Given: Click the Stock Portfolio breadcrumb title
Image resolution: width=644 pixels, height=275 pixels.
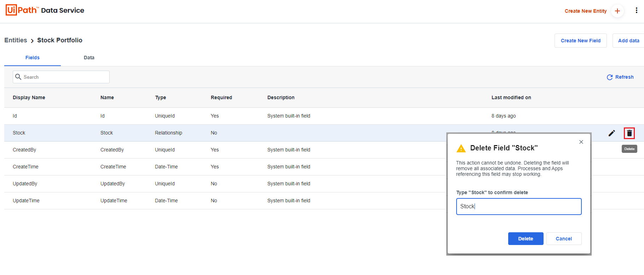Looking at the screenshot, I should click(x=60, y=40).
